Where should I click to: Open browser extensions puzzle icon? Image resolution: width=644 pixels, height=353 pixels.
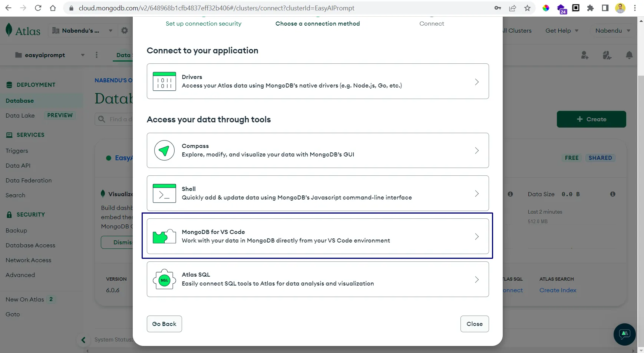click(590, 8)
